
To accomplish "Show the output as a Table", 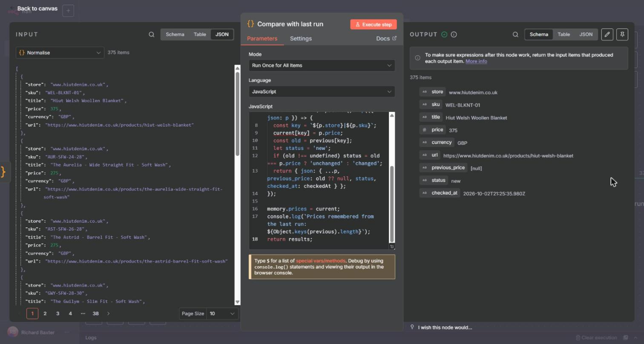I will (x=564, y=34).
